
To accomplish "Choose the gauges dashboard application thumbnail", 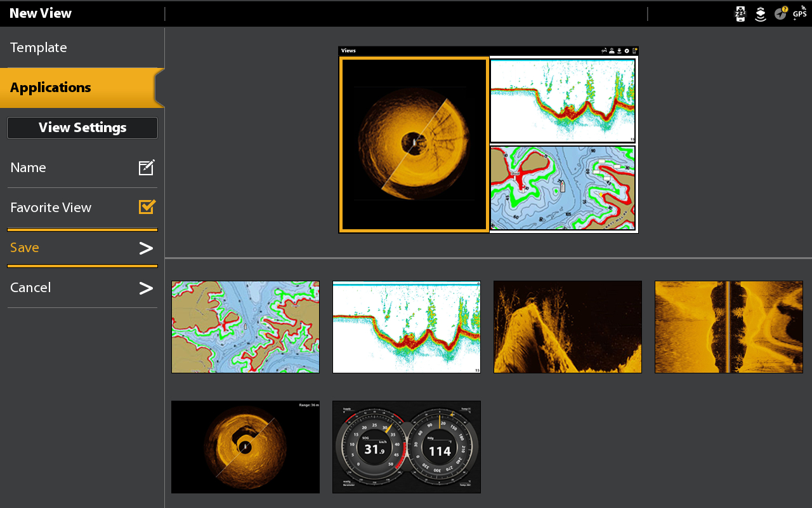I will (x=407, y=447).
